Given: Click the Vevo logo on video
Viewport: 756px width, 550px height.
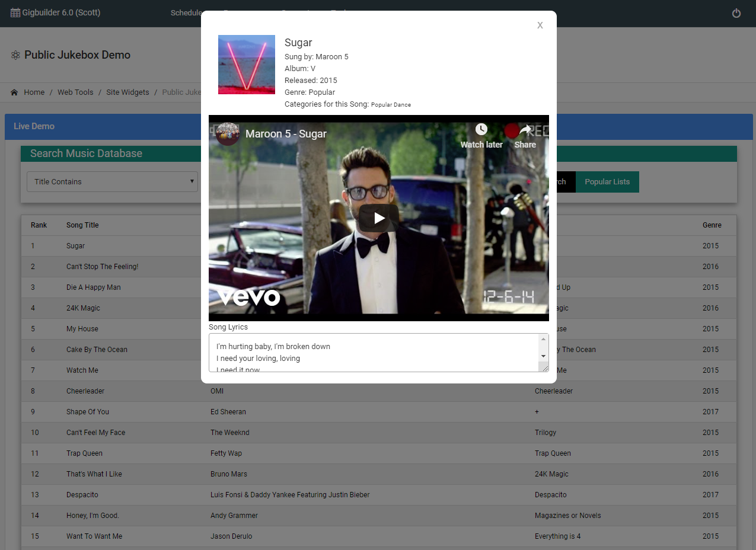Looking at the screenshot, I should click(248, 296).
